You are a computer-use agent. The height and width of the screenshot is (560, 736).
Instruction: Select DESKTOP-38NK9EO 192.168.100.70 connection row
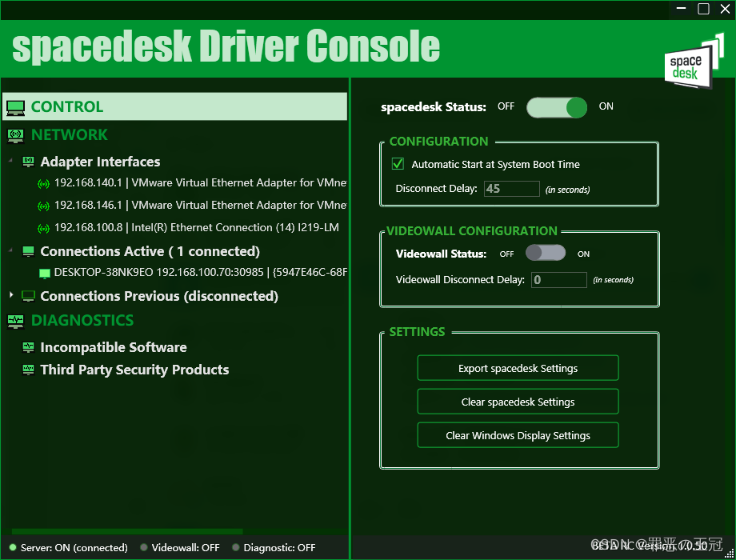[x=201, y=273]
